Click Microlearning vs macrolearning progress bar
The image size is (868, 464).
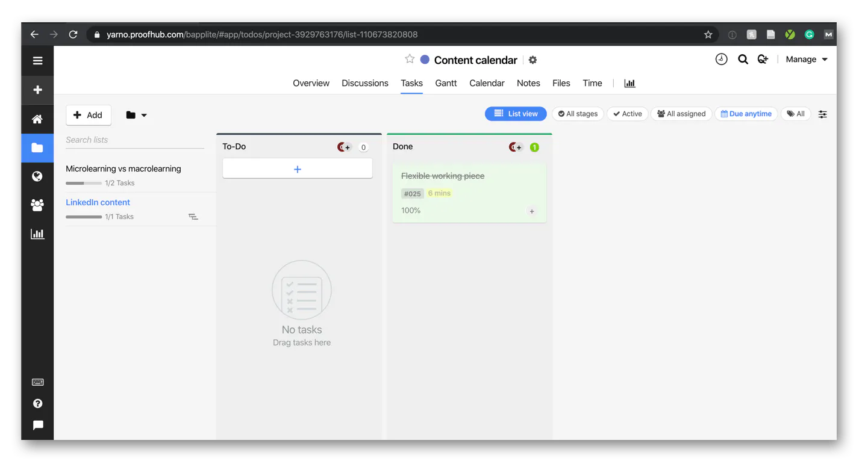(84, 183)
